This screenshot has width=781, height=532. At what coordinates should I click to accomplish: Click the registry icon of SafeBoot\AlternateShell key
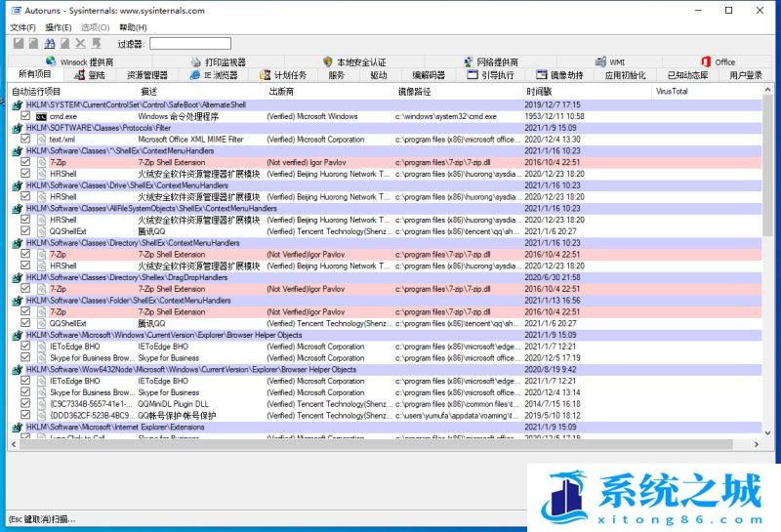(18, 105)
